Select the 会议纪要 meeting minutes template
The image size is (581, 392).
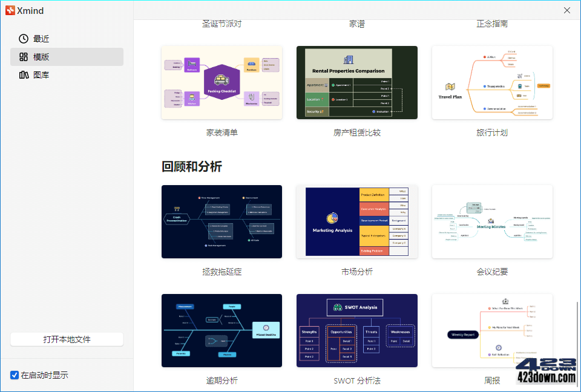pyautogui.click(x=492, y=221)
